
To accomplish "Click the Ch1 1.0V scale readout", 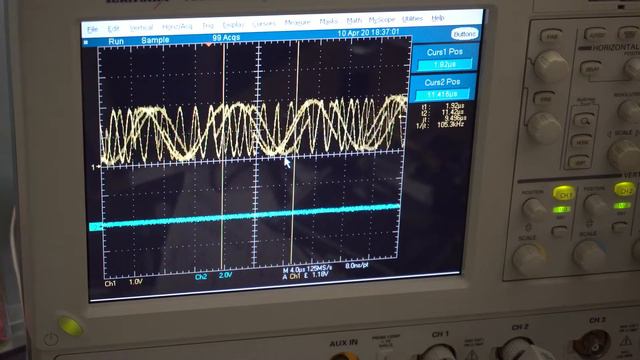I will 124,282.
